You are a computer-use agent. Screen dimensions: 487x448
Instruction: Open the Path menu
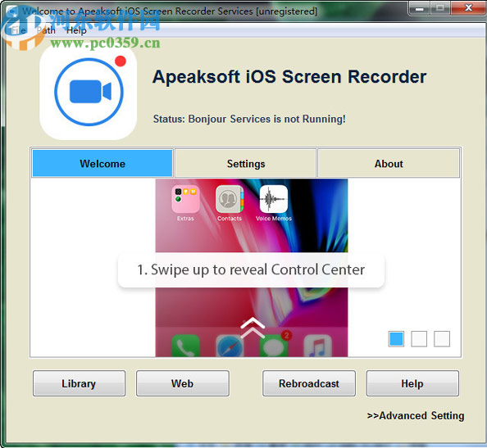[x=46, y=30]
